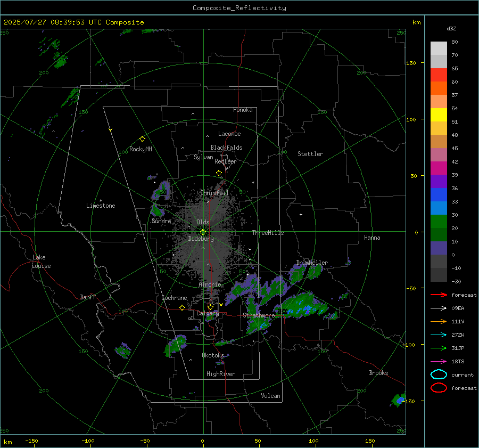Click the cyan current ellipse icon

pos(439,374)
